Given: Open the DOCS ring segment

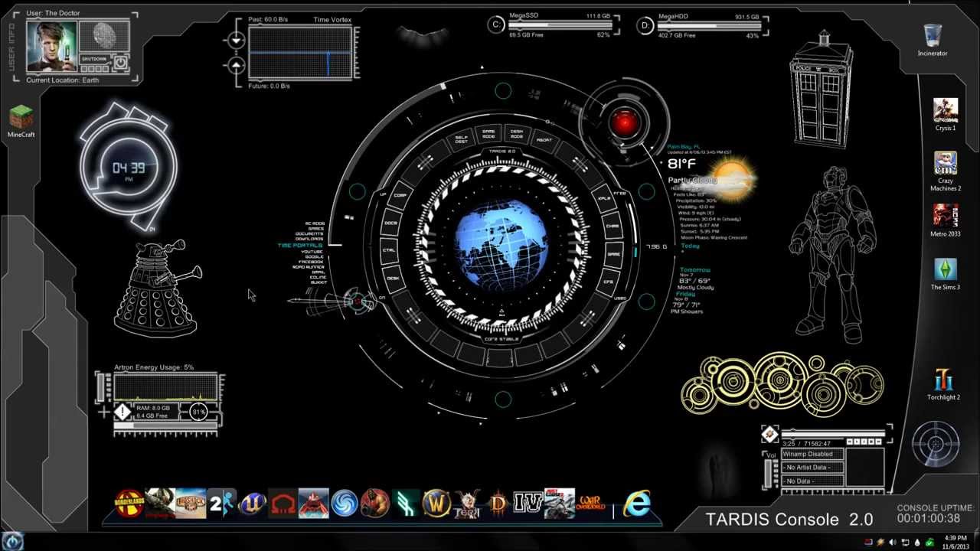Looking at the screenshot, I should (x=391, y=223).
